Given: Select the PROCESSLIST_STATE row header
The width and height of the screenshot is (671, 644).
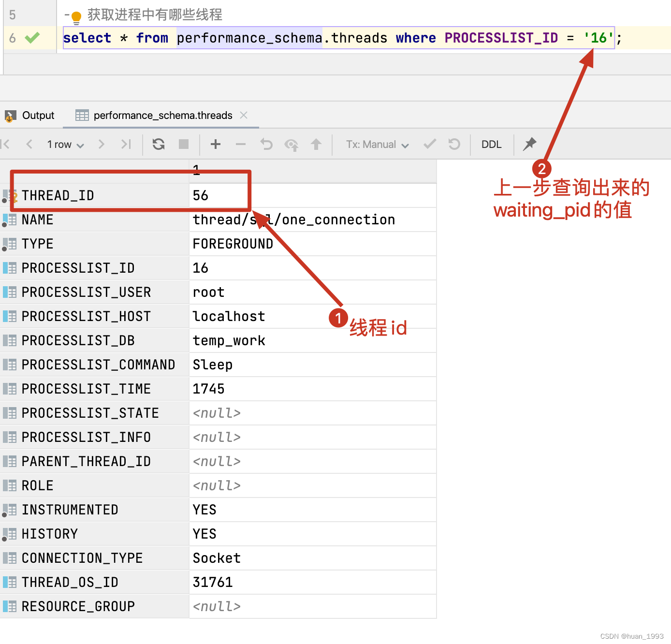Looking at the screenshot, I should pos(95,413).
